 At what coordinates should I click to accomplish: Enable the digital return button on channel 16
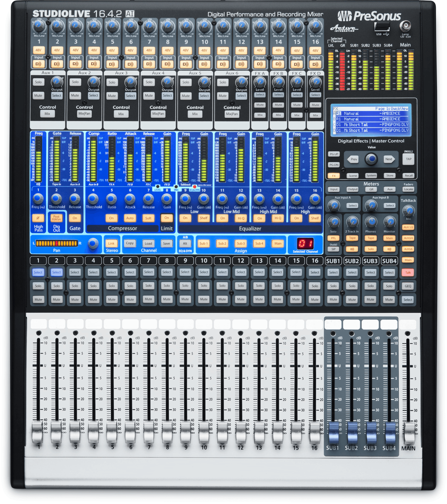315,64
